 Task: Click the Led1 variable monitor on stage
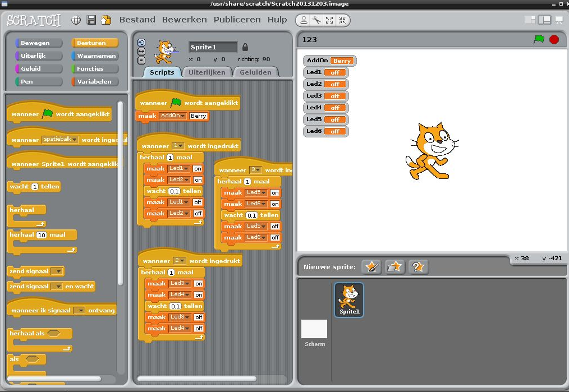pyautogui.click(x=325, y=72)
